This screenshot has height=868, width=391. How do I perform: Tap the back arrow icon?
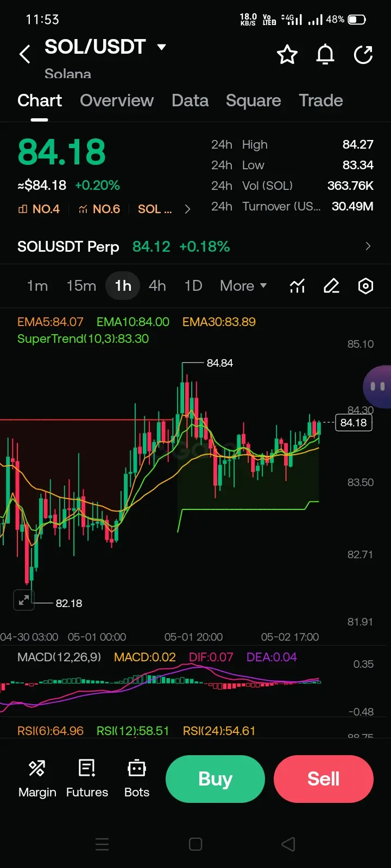[25, 54]
